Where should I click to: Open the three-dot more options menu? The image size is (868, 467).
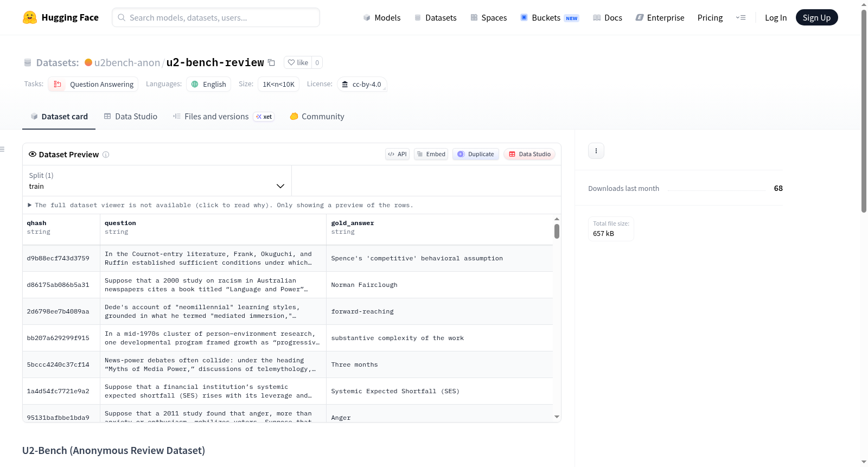pos(596,151)
